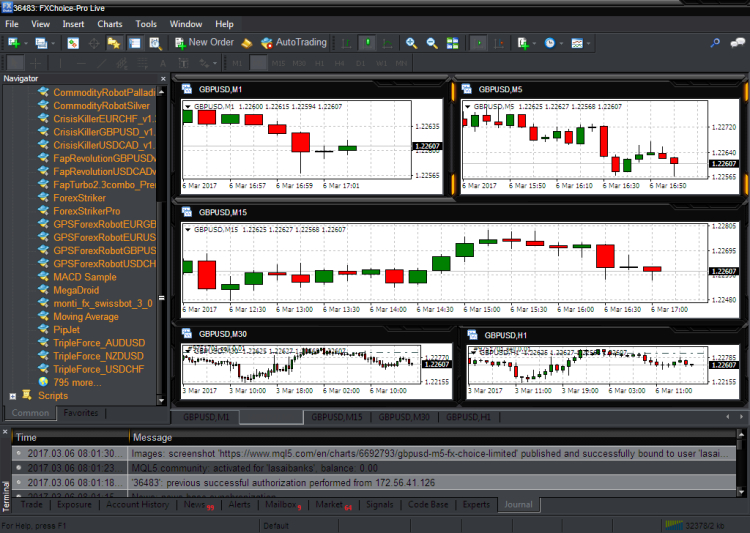
Task: Switch to the Favorites tab in Navigator
Action: coord(80,413)
